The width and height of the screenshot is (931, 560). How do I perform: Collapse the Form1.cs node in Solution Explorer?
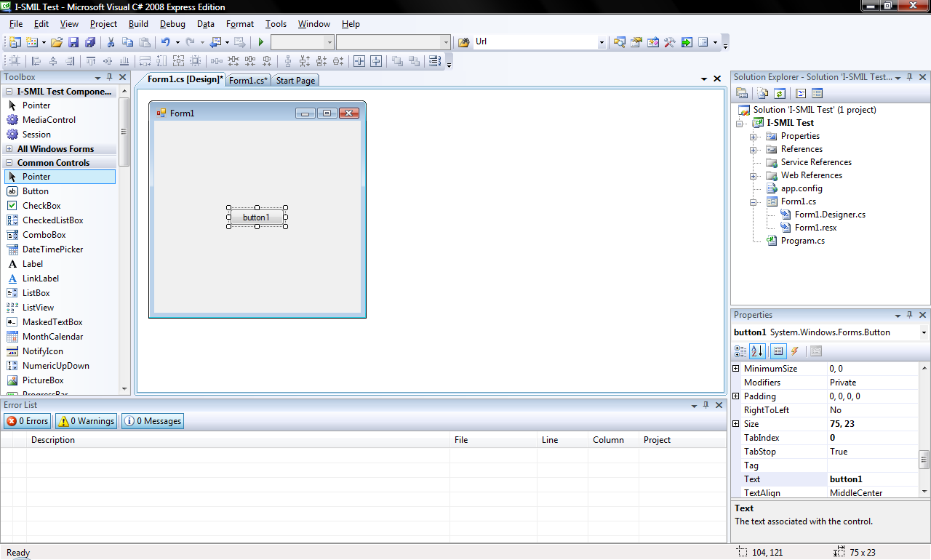pyautogui.click(x=754, y=201)
